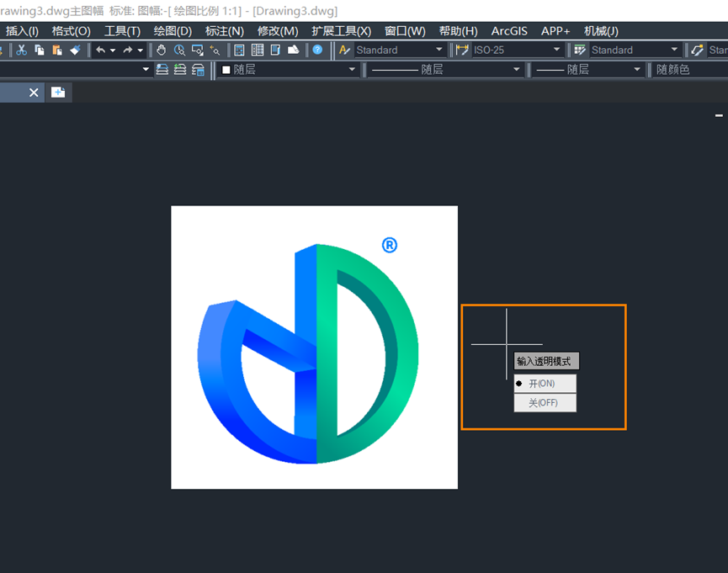Image resolution: width=728 pixels, height=573 pixels.
Task: Open the Dimension Style manager icon
Action: point(462,50)
